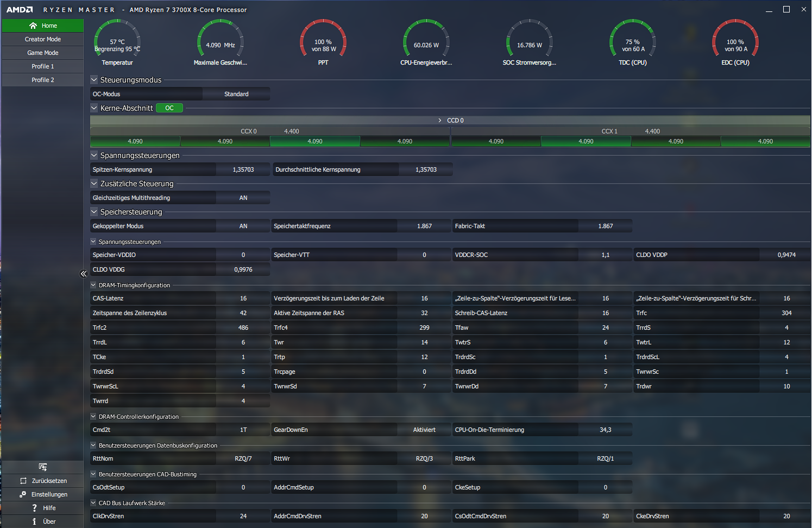Open the Über about item
This screenshot has width=812, height=528.
coord(42,521)
